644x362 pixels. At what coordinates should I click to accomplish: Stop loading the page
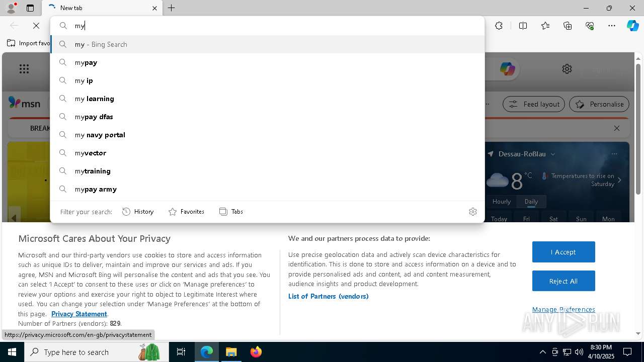pos(36,26)
